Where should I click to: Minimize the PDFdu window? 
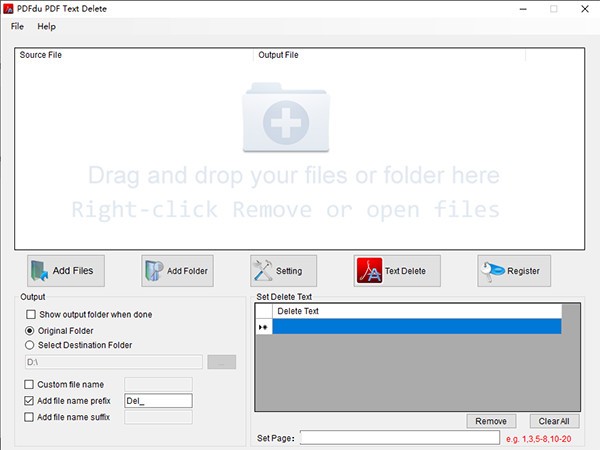pos(523,9)
